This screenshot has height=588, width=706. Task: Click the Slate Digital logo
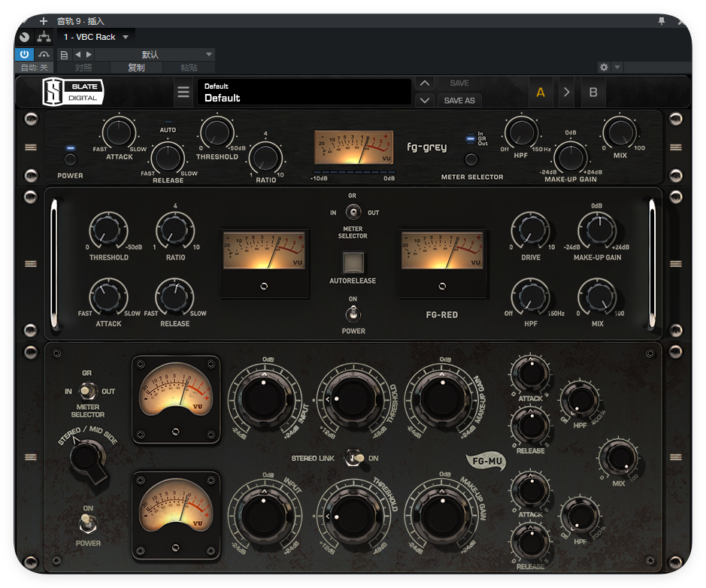tap(72, 92)
